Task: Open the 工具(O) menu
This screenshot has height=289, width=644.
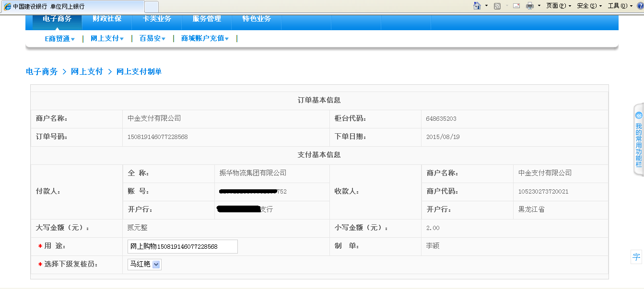Action: point(620,6)
